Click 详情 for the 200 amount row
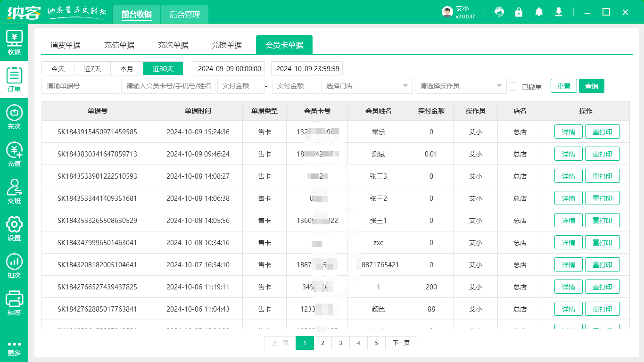Viewport: 644px width, 362px height. click(569, 287)
